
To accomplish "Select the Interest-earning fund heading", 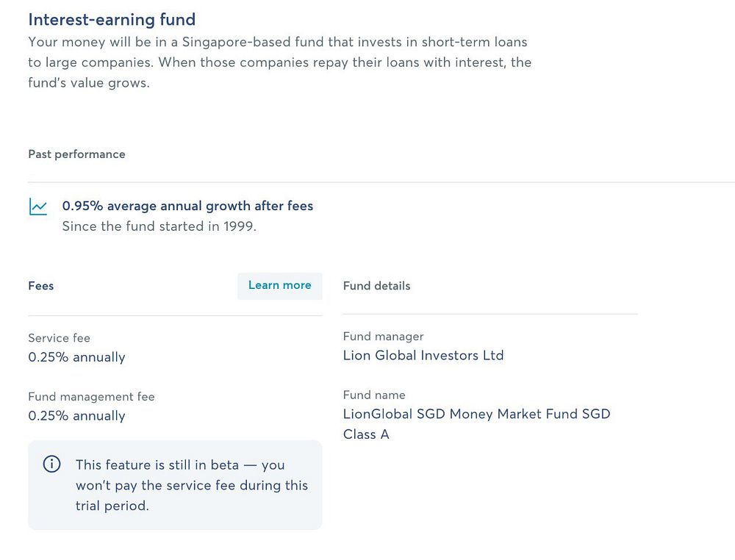I will click(x=112, y=19).
